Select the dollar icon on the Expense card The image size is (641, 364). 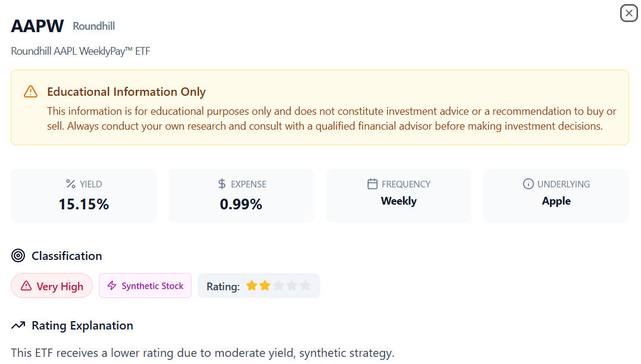[x=221, y=184]
